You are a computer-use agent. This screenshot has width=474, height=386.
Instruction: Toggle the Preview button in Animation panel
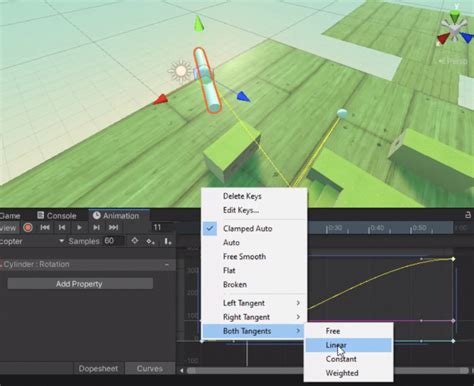9,228
